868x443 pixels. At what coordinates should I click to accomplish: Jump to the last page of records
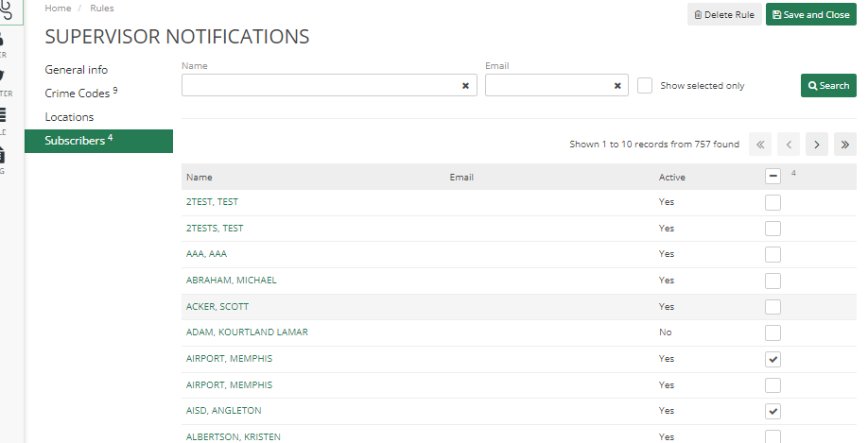click(x=845, y=145)
